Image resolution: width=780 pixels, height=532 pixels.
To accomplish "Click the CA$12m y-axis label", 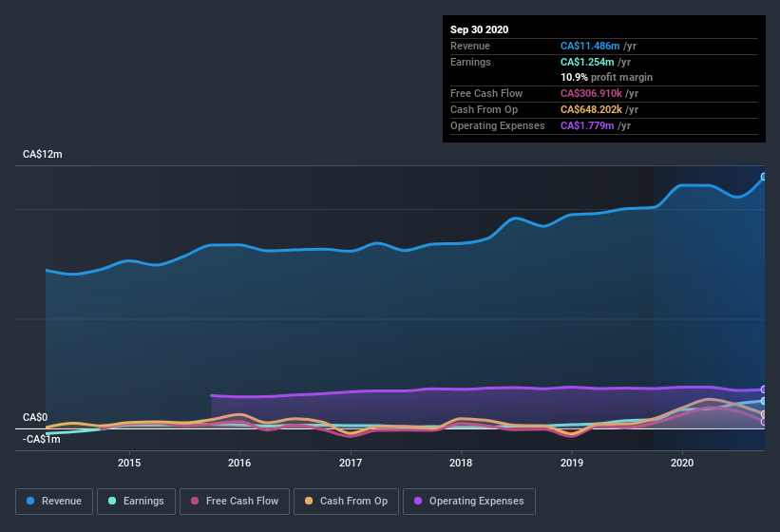I will [43, 154].
